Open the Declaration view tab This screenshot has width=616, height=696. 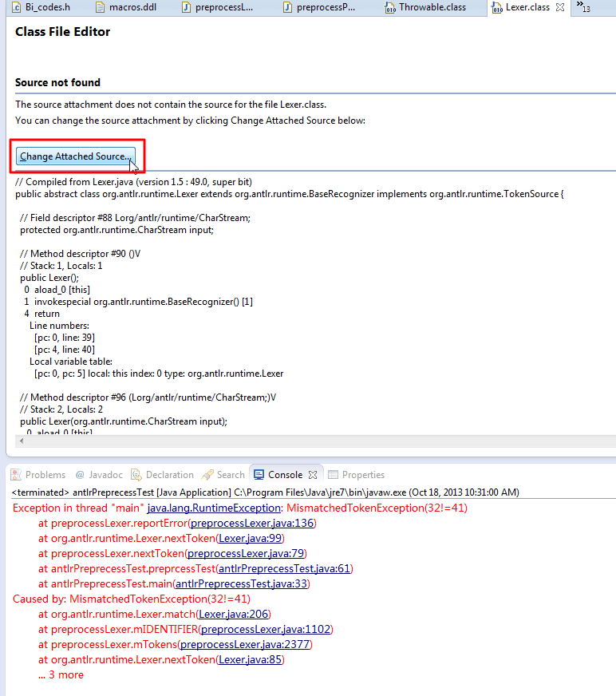(163, 474)
